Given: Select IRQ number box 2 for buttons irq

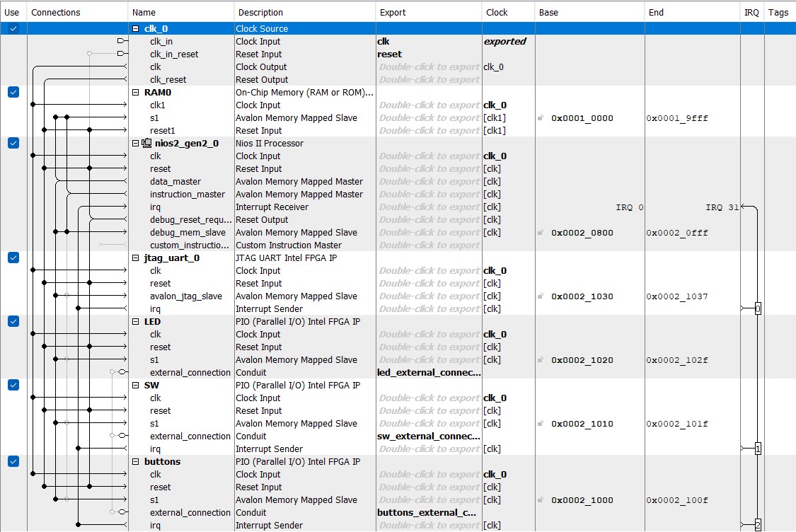Looking at the screenshot, I should tap(758, 526).
